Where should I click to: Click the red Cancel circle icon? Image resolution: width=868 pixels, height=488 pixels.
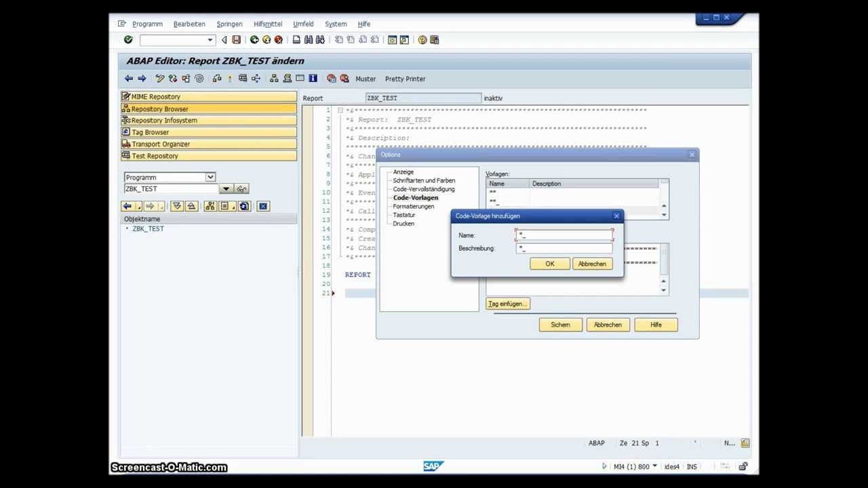click(x=278, y=40)
